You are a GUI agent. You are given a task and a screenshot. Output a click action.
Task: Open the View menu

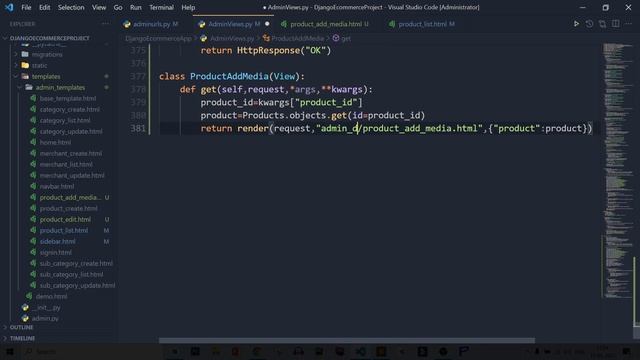99,7
